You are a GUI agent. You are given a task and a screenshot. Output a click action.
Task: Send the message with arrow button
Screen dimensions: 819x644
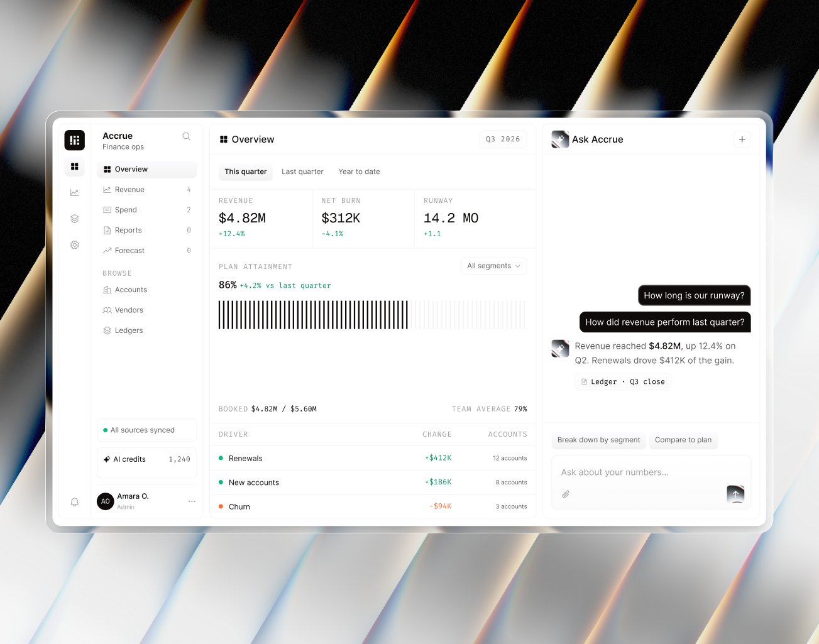coord(735,494)
